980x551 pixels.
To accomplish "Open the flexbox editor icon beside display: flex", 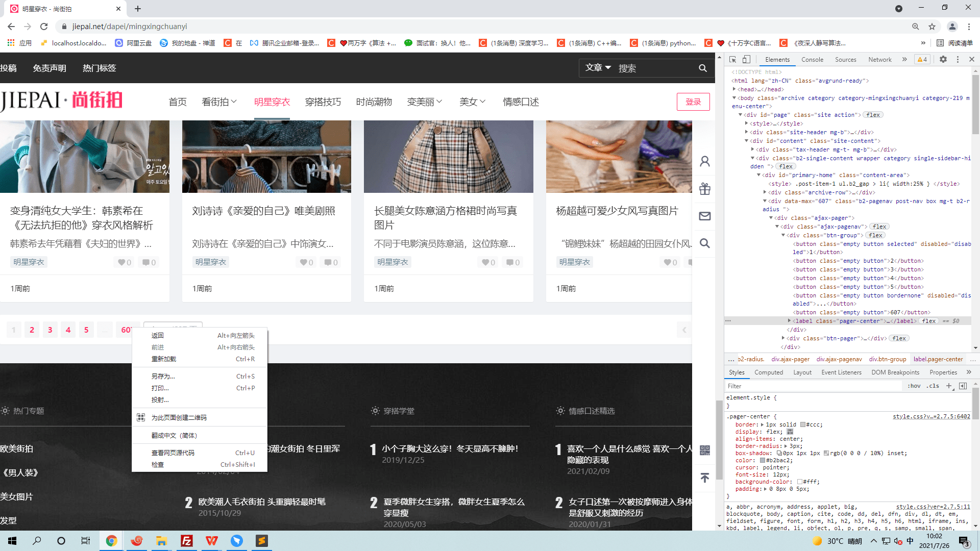I will click(x=790, y=432).
